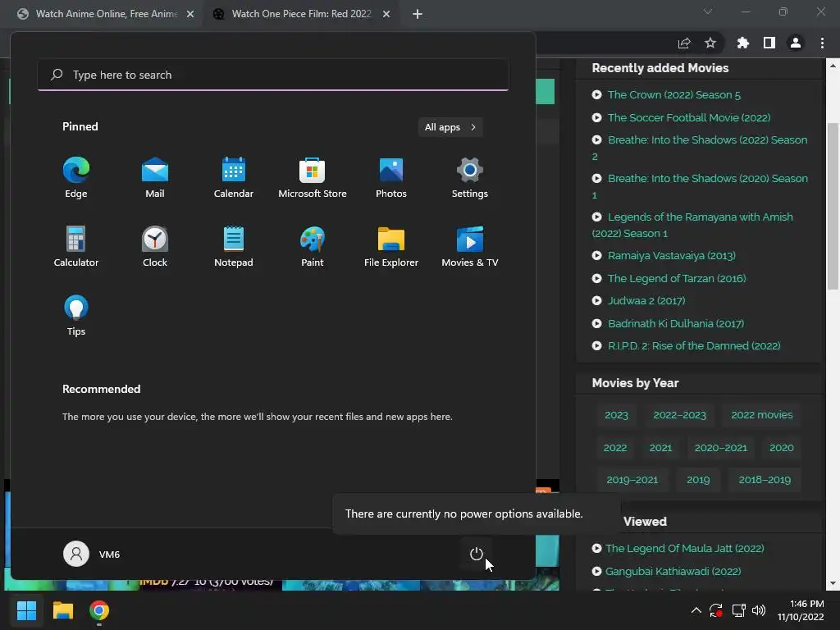This screenshot has width=840, height=630.
Task: Select the 2023 year tag
Action: point(616,415)
